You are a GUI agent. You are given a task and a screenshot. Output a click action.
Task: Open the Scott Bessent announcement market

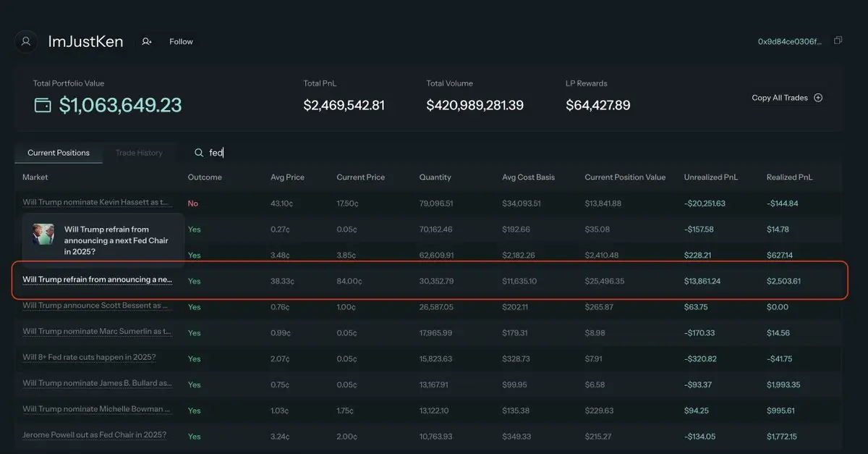click(97, 306)
